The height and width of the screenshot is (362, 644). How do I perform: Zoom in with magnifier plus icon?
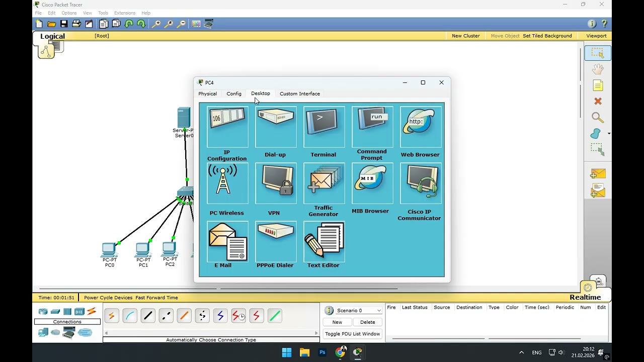pyautogui.click(x=156, y=24)
